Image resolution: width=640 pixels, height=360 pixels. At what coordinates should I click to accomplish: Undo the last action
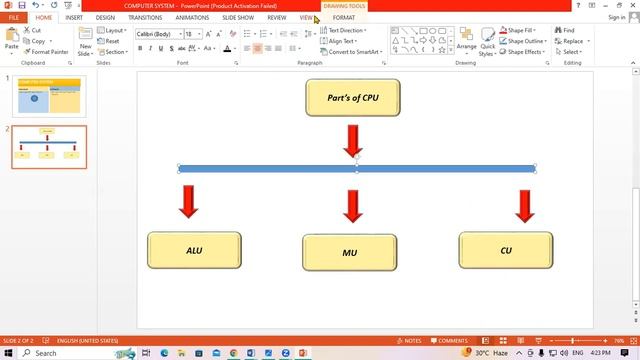[36, 5]
